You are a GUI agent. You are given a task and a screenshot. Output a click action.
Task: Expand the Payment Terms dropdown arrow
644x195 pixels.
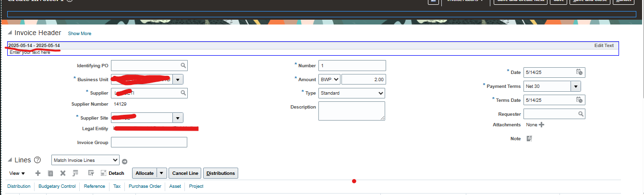click(576, 86)
